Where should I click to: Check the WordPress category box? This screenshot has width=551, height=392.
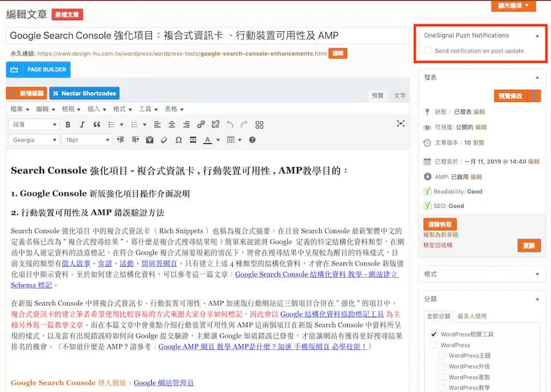(433, 345)
